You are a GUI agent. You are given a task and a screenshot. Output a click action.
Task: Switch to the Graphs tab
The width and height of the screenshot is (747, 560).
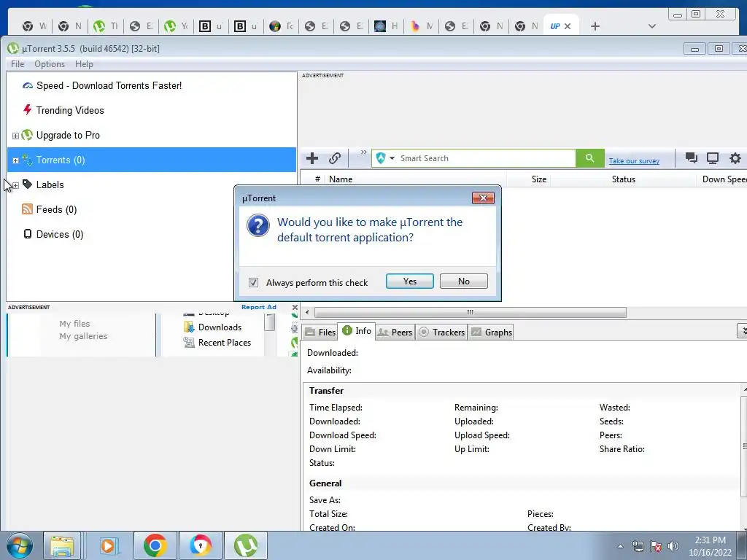492,332
